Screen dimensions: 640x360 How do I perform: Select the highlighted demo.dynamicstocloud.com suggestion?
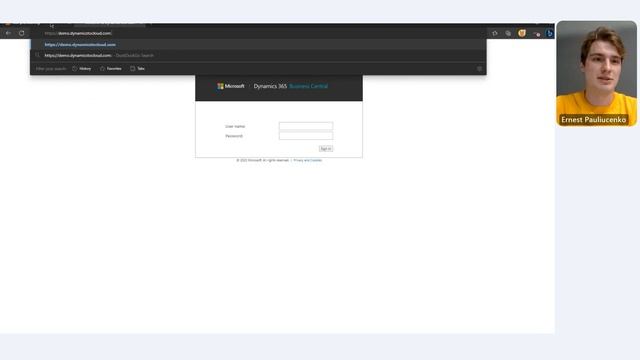coord(258,44)
